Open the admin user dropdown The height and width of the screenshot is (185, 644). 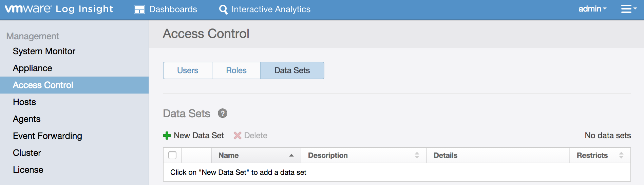click(x=592, y=9)
